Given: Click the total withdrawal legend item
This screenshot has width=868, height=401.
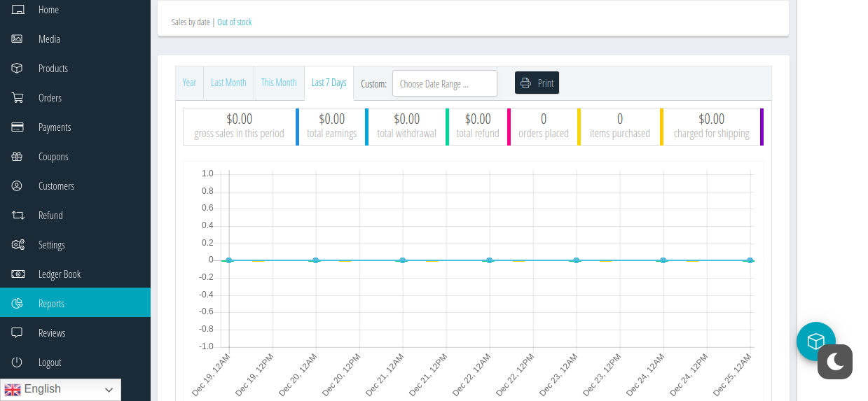Looking at the screenshot, I should click(x=407, y=127).
